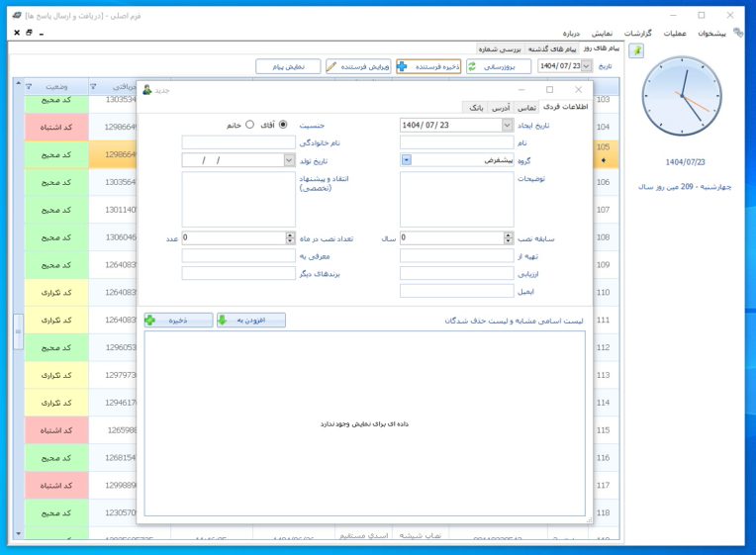Decrease the سابقه نصب year value
The image size is (756, 555).
(x=509, y=240)
